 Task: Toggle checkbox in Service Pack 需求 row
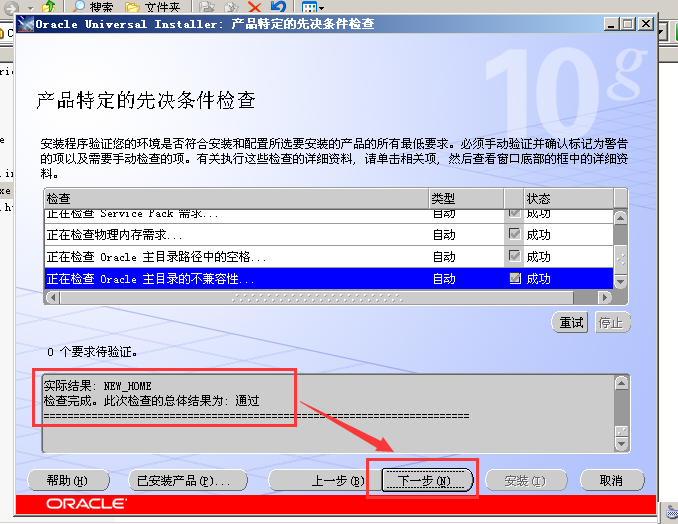tap(514, 213)
